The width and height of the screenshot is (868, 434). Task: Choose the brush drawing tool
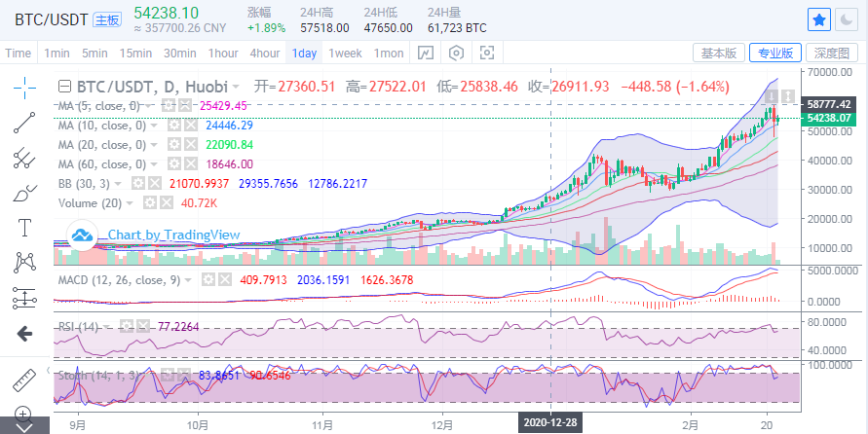tap(24, 193)
